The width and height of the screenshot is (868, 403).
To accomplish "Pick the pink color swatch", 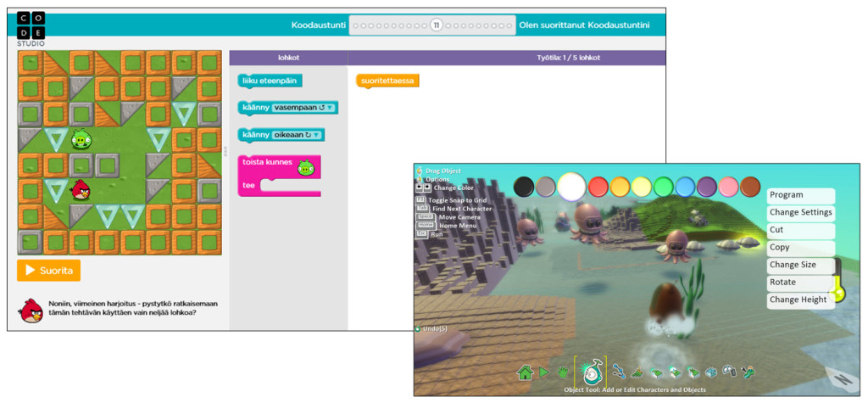I will click(x=728, y=187).
